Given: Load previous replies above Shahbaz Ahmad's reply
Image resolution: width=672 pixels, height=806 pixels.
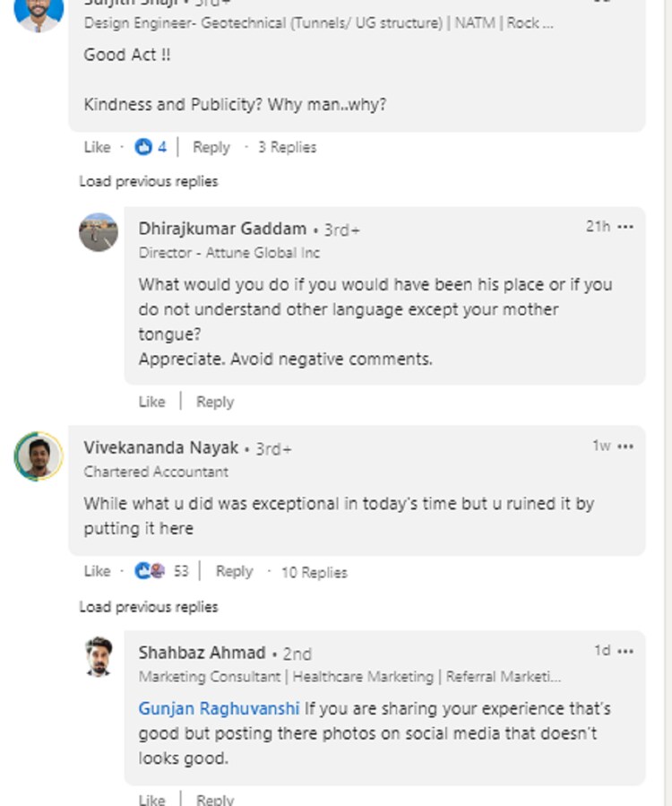Looking at the screenshot, I should coord(149,607).
